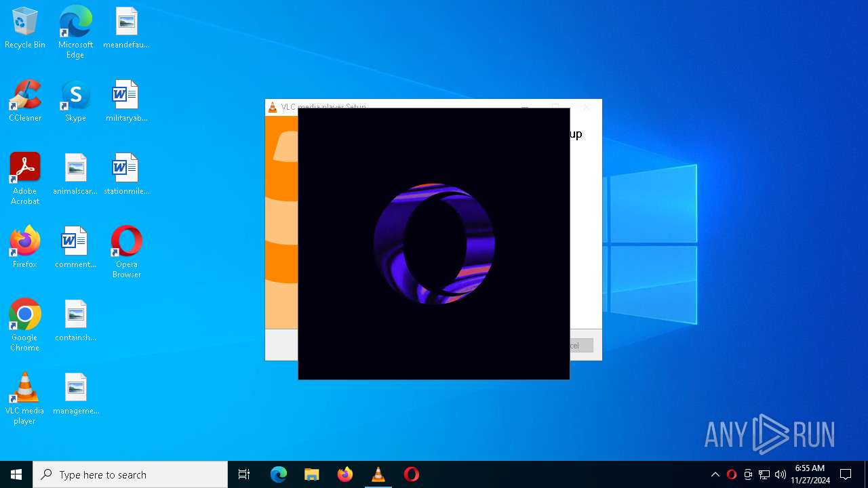
Task: Open Google Chrome desktop shortcut
Action: click(x=25, y=325)
